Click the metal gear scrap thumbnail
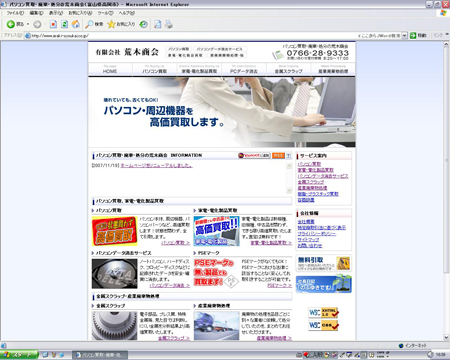This screenshot has height=360, width=450. (x=115, y=326)
